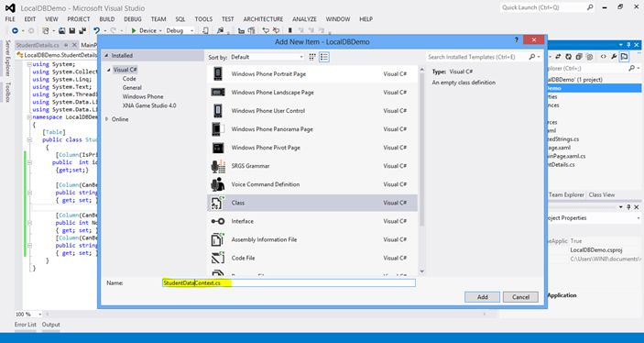Click the Add button
The width and height of the screenshot is (644, 343).
(x=482, y=297)
